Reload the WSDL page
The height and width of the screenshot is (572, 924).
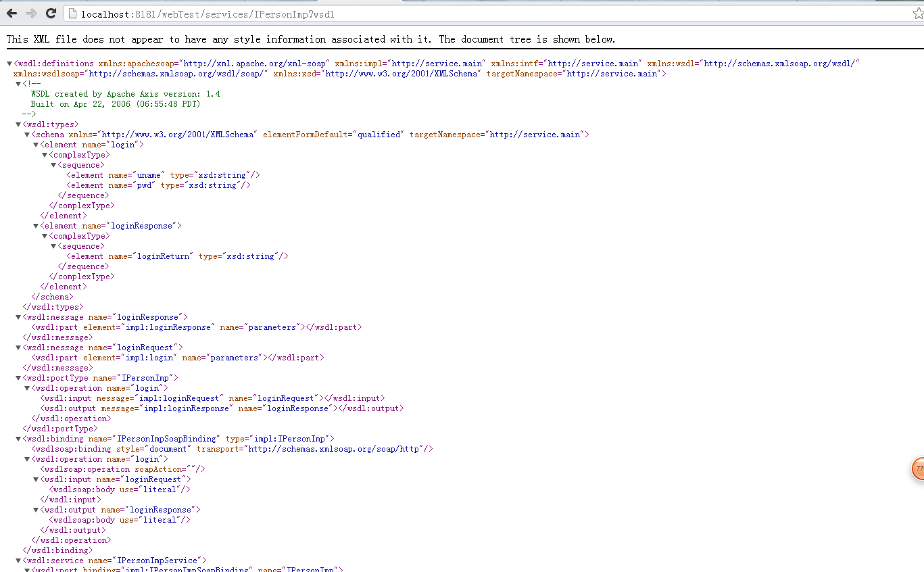[x=51, y=14]
